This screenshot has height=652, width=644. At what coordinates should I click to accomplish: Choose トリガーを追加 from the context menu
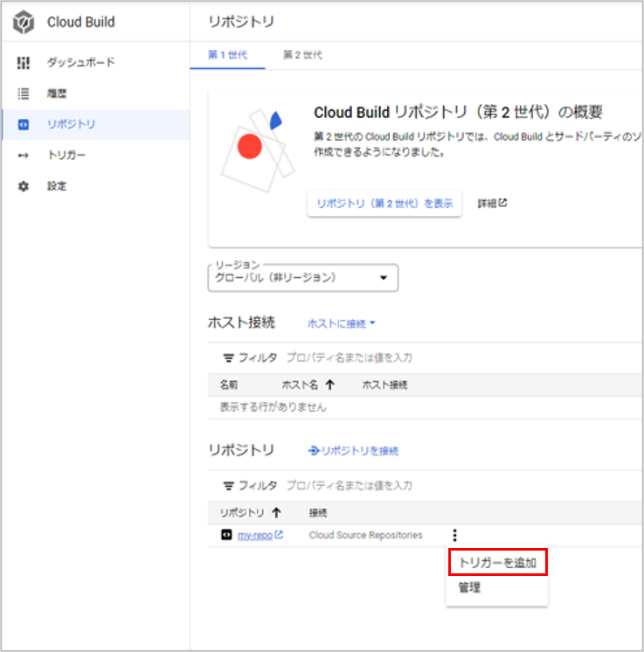[496, 563]
